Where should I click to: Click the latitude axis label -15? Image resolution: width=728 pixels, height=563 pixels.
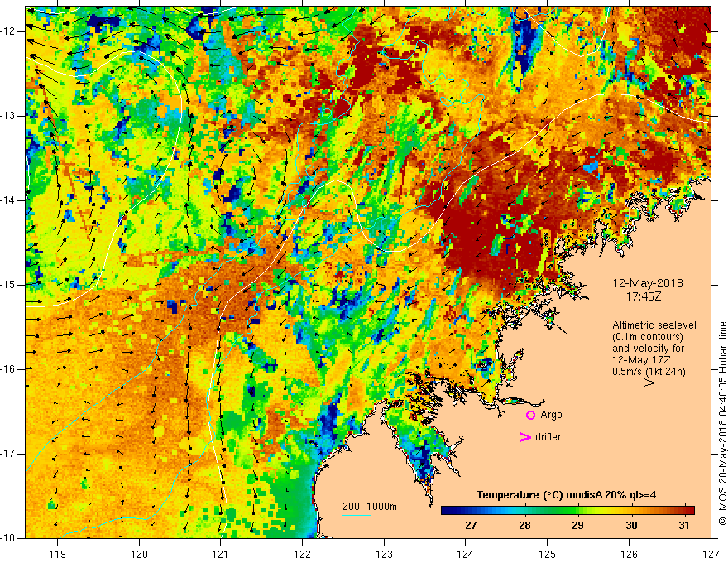click(9, 285)
